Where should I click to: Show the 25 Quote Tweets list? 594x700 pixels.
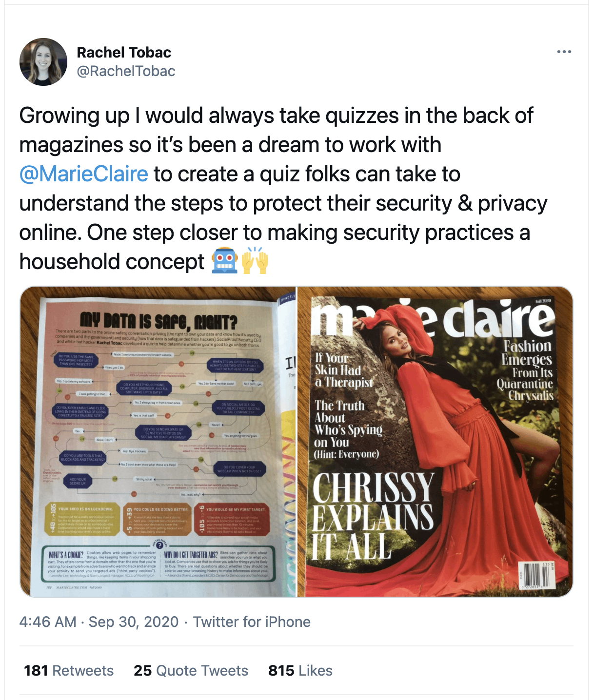[x=191, y=671]
